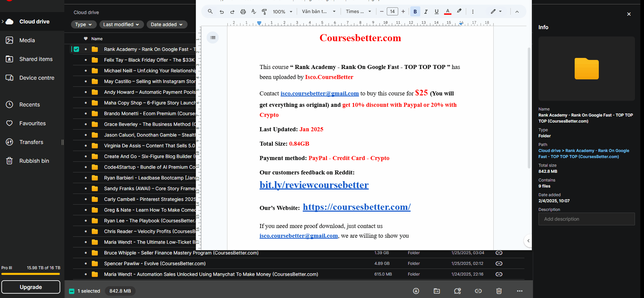The height and width of the screenshot is (298, 644).
Task: Download the selected folder
Action: coord(416,291)
